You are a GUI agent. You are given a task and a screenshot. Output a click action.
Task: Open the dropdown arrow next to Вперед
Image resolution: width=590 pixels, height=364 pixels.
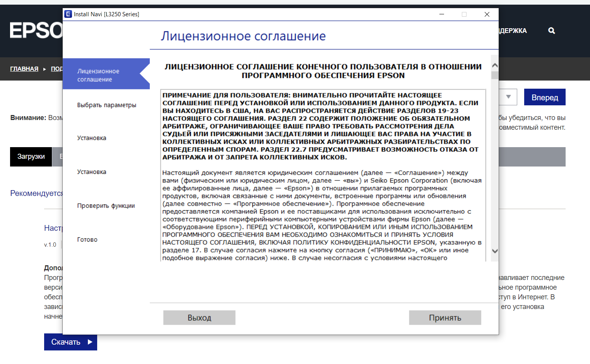(508, 97)
